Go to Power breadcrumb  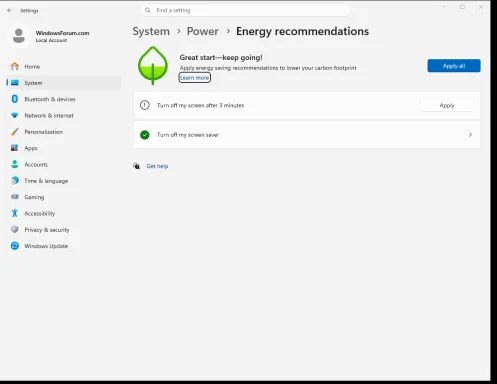click(x=202, y=31)
